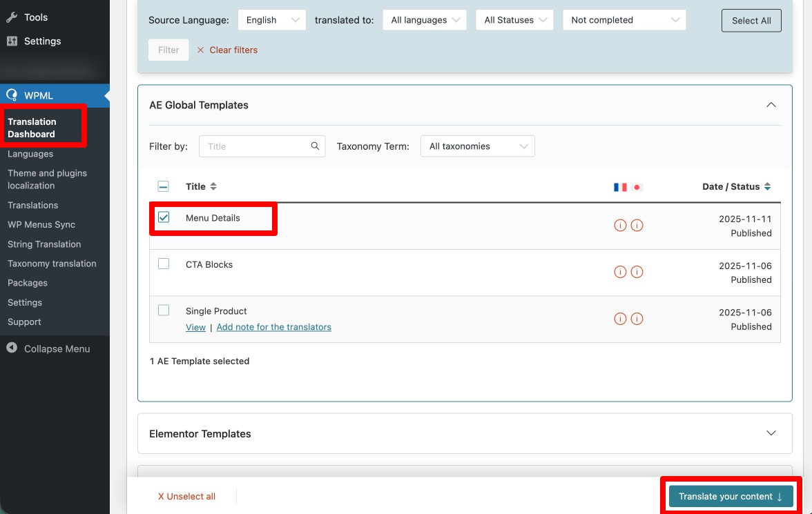Uncheck the Menu Details checkbox
This screenshot has width=812, height=514.
pyautogui.click(x=164, y=217)
